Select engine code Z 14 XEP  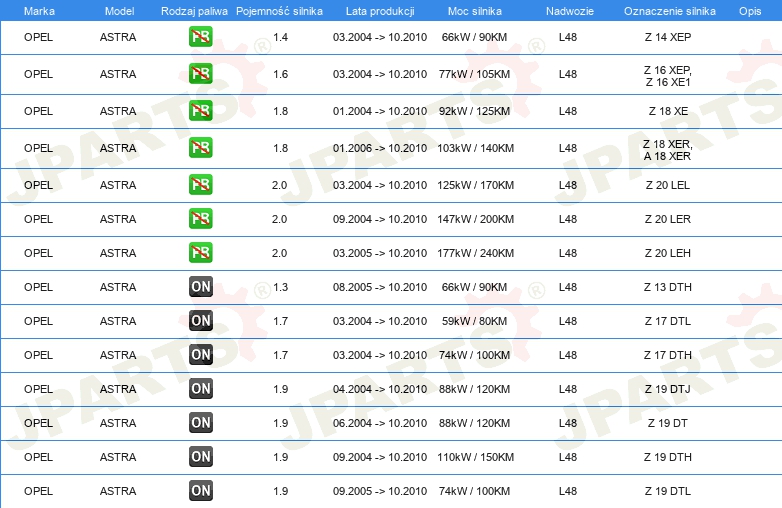coord(668,37)
